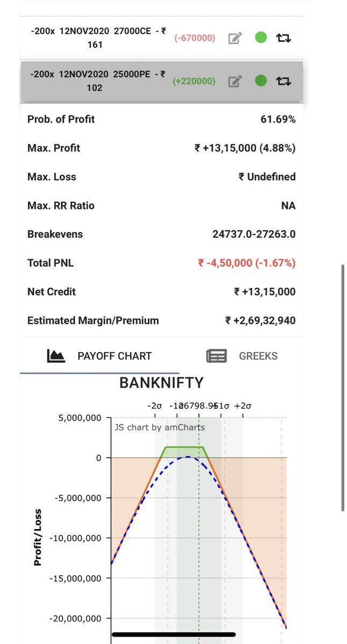Open the JS chart by amCharts link
347x644 pixels.
click(x=160, y=427)
